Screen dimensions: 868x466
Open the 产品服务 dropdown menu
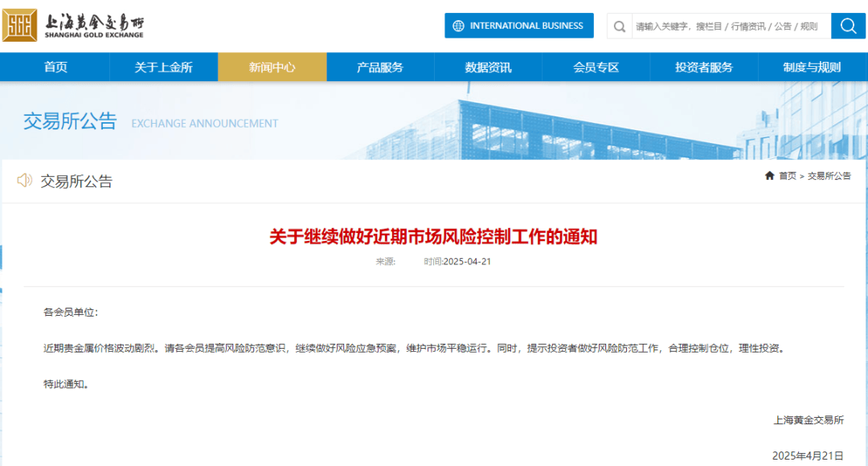point(380,67)
